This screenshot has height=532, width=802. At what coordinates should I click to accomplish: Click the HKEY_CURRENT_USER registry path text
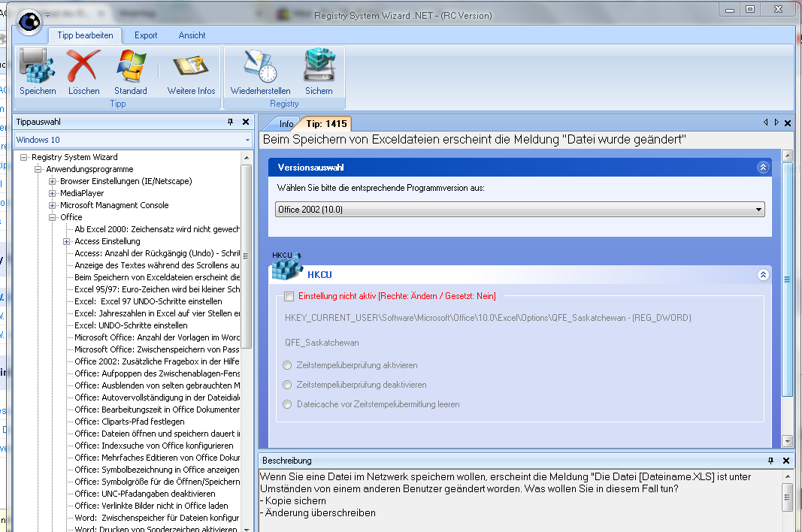(x=488, y=318)
